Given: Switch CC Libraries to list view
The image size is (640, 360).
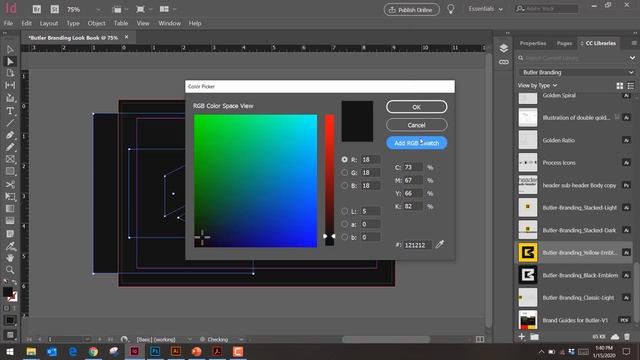Looking at the screenshot, I should pyautogui.click(x=631, y=86).
